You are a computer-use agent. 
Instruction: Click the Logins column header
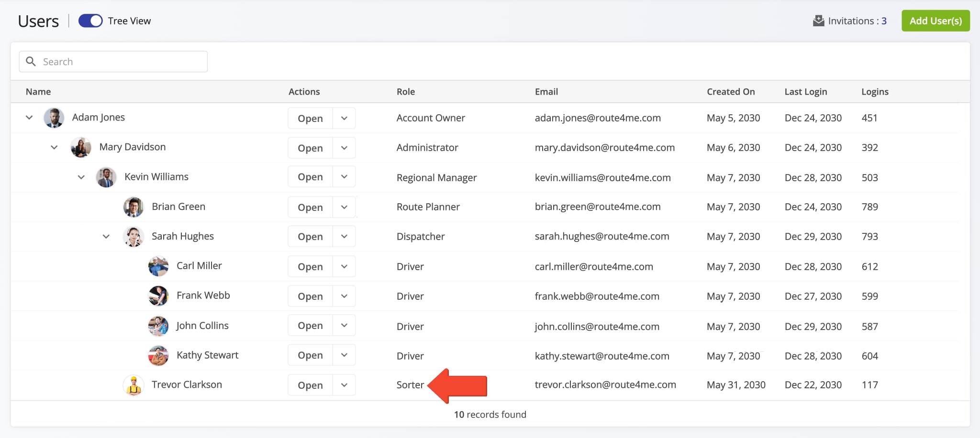pyautogui.click(x=875, y=92)
